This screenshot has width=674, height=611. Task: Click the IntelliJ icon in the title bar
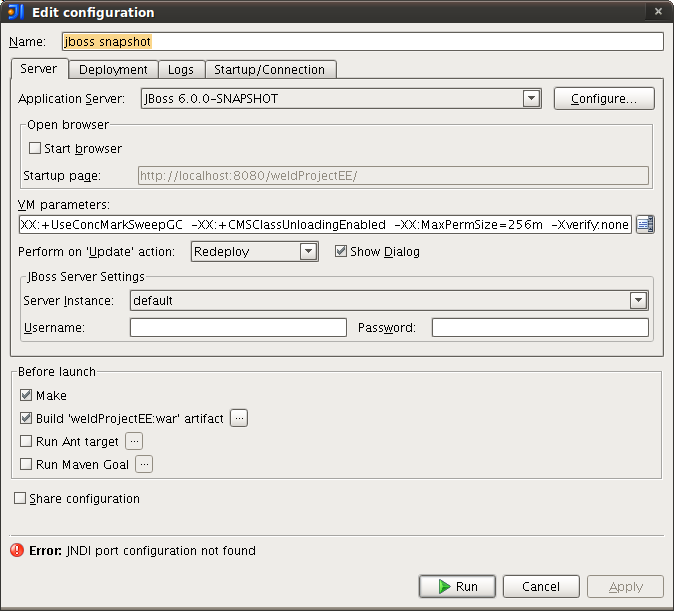pyautogui.click(x=15, y=12)
